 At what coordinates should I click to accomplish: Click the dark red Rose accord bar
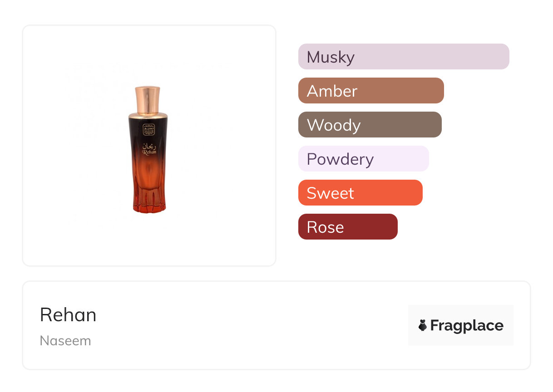tap(348, 227)
